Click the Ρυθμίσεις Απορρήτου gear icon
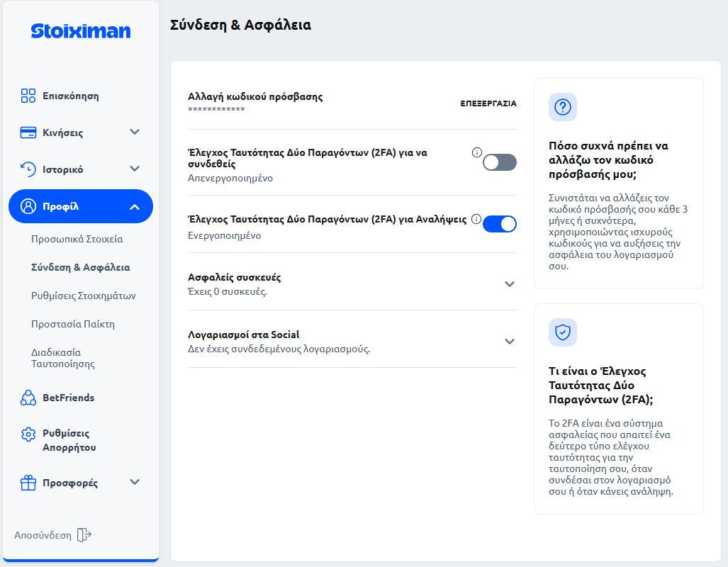 pyautogui.click(x=28, y=434)
